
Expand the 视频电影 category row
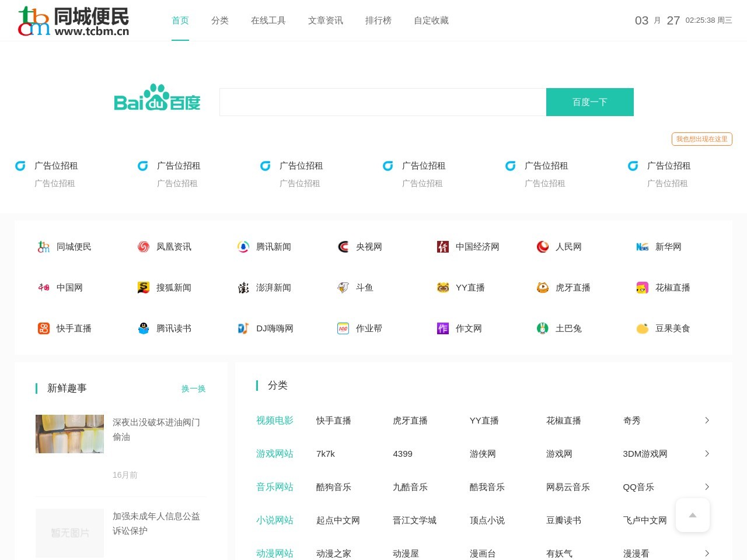707,420
